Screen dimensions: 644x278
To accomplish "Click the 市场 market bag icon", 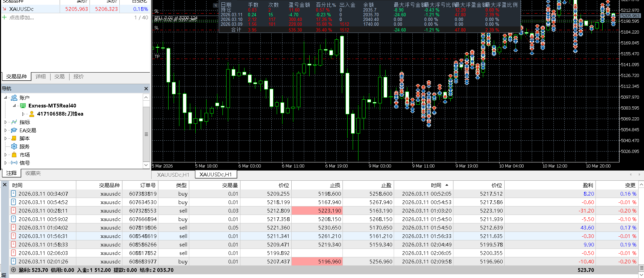I will point(14,155).
